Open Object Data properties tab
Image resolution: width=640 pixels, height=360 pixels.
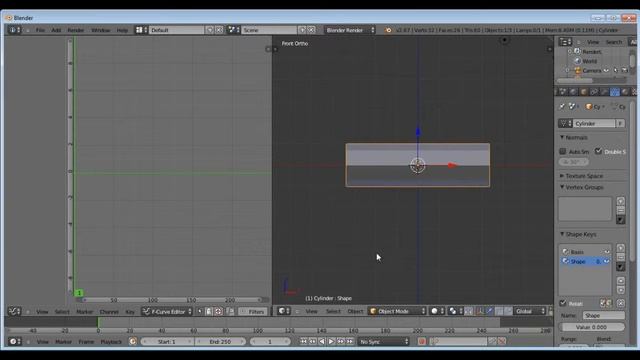[x=614, y=92]
